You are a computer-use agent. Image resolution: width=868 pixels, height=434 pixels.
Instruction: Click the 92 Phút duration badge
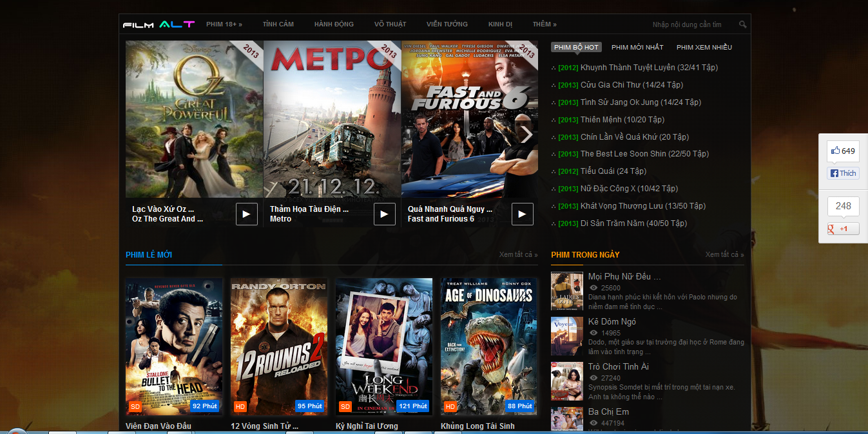(x=204, y=406)
